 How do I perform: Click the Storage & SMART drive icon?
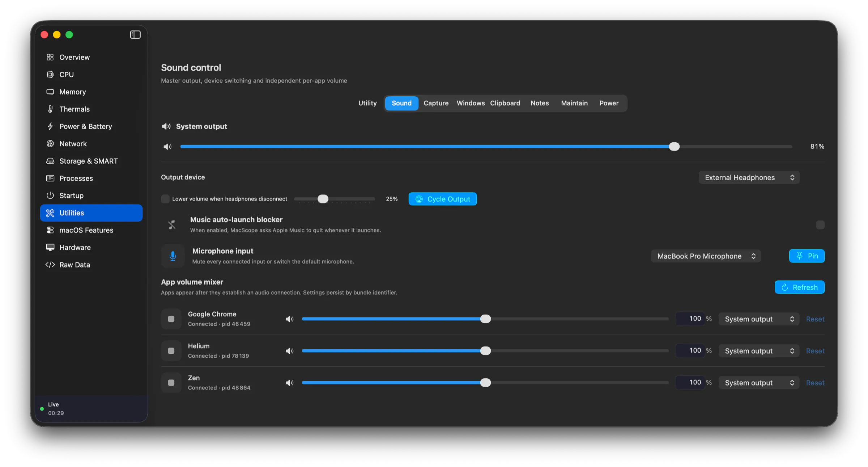tap(50, 161)
